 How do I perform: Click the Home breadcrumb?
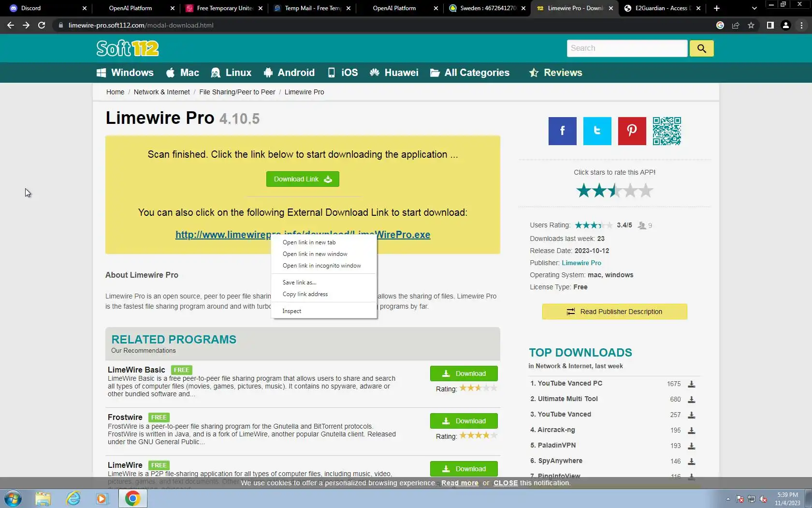point(115,92)
